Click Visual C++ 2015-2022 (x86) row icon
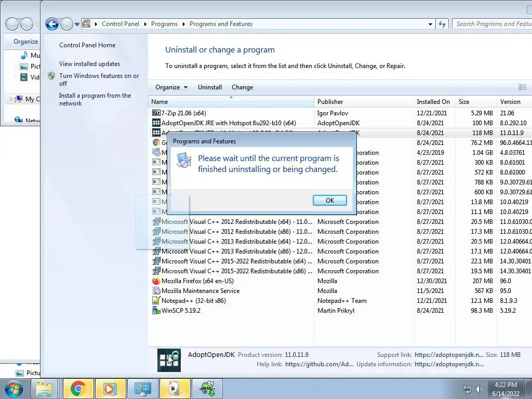The image size is (532, 399). (x=156, y=271)
